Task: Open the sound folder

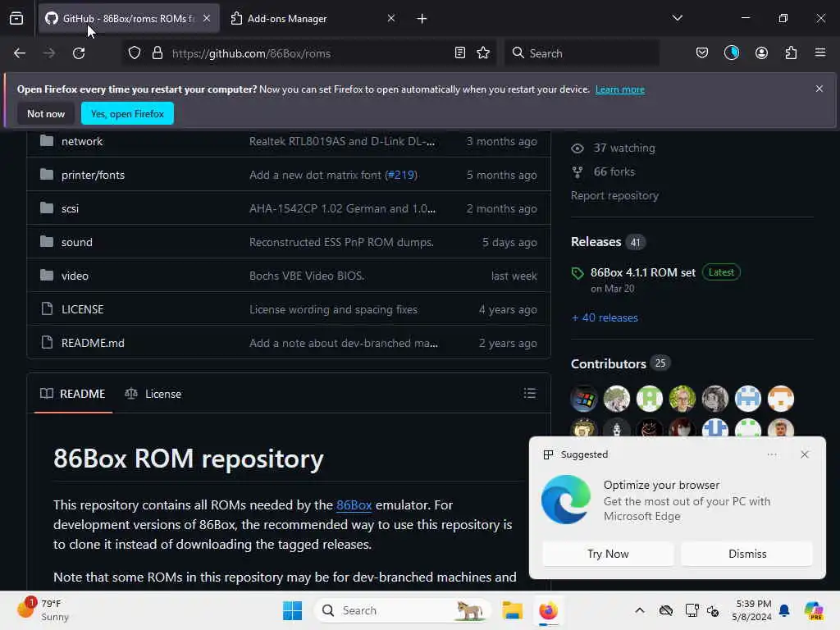Action: click(76, 242)
